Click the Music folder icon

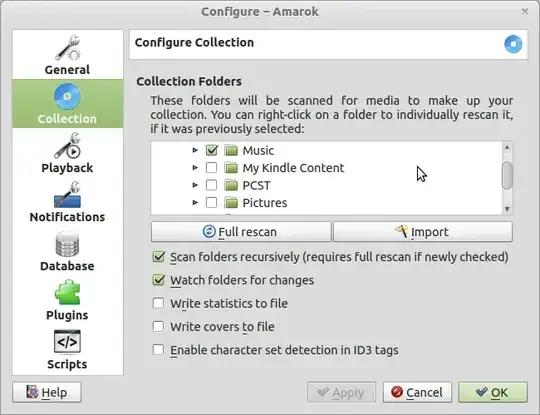click(x=231, y=150)
